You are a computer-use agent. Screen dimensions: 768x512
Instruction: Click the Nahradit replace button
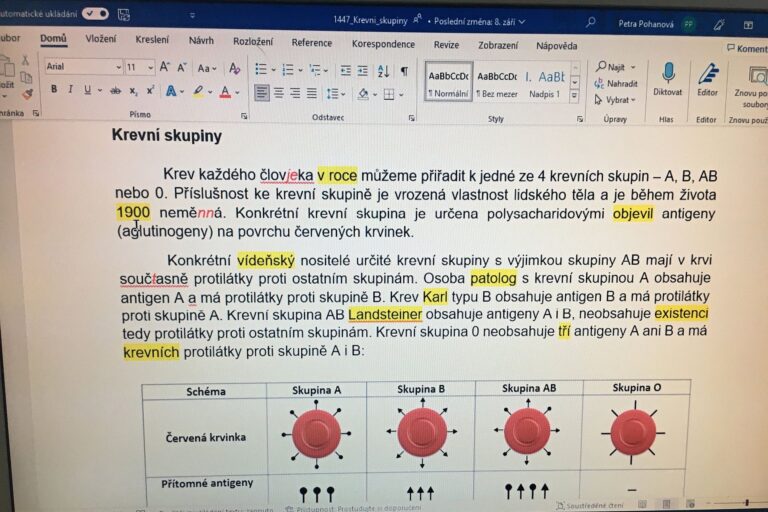click(x=616, y=83)
